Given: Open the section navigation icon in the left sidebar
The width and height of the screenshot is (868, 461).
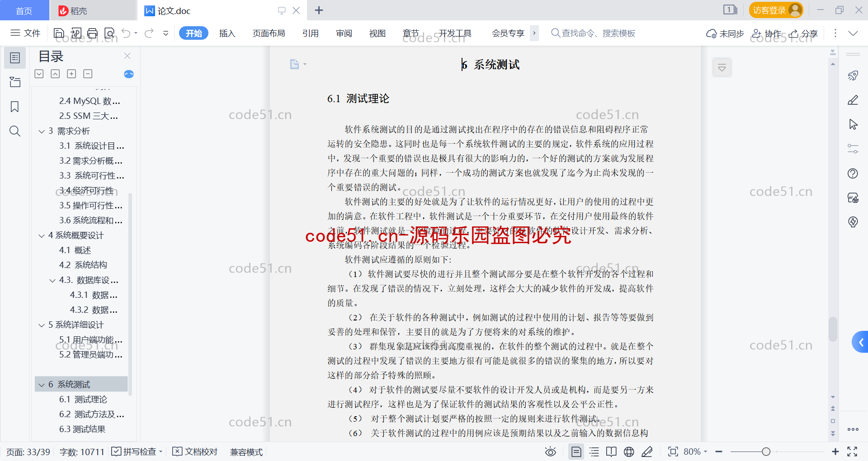Looking at the screenshot, I should tap(15, 82).
